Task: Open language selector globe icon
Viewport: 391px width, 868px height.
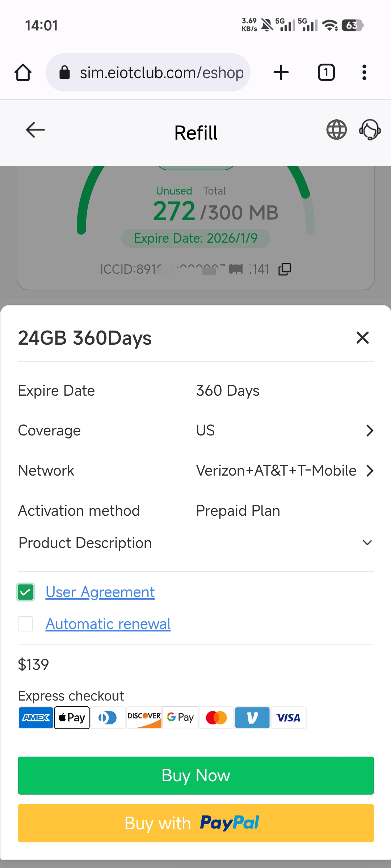Action: (x=337, y=129)
